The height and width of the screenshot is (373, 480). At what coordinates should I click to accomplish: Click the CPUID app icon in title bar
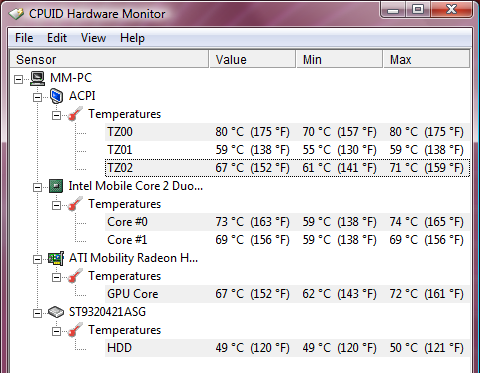coord(16,14)
